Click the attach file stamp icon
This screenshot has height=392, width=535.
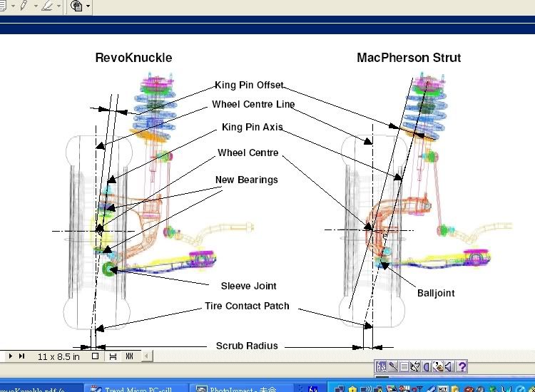(77, 6)
